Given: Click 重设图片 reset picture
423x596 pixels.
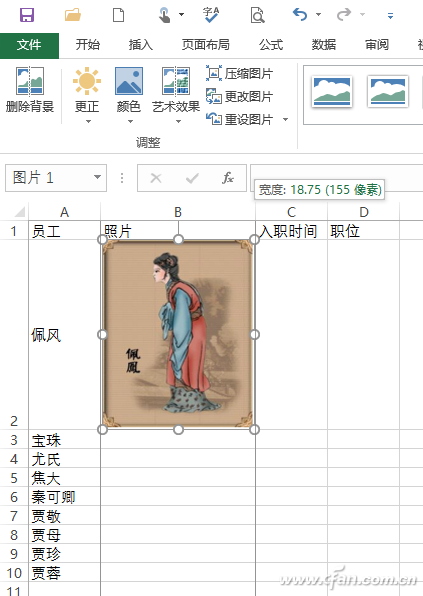Looking at the screenshot, I should [239, 119].
